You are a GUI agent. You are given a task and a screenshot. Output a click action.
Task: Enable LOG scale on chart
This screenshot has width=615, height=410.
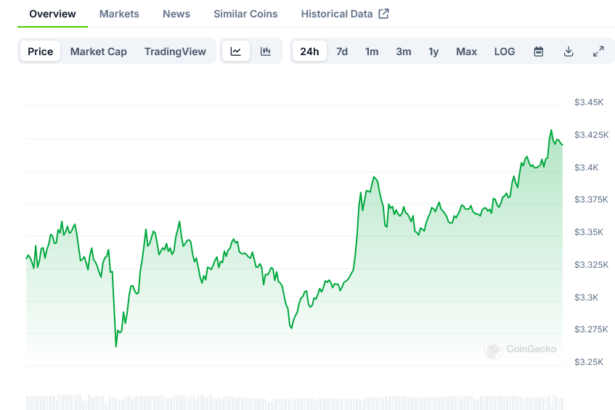click(x=505, y=51)
